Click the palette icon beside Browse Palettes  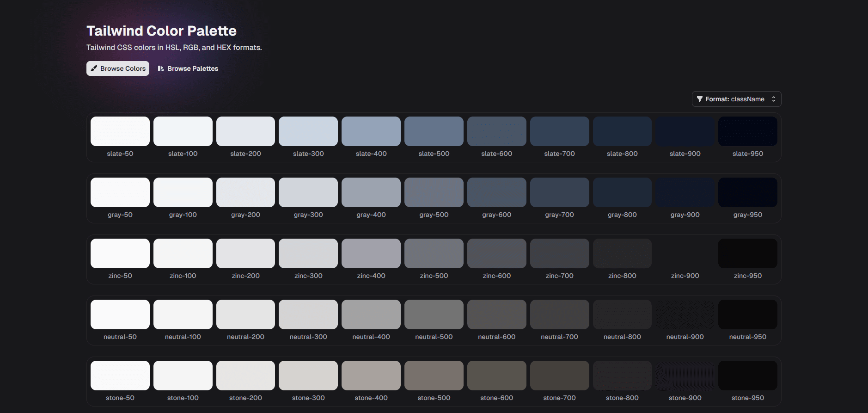[x=160, y=68]
